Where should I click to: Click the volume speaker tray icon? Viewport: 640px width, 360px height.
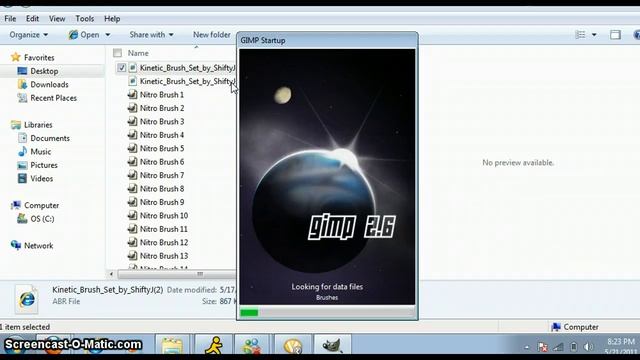tap(588, 347)
